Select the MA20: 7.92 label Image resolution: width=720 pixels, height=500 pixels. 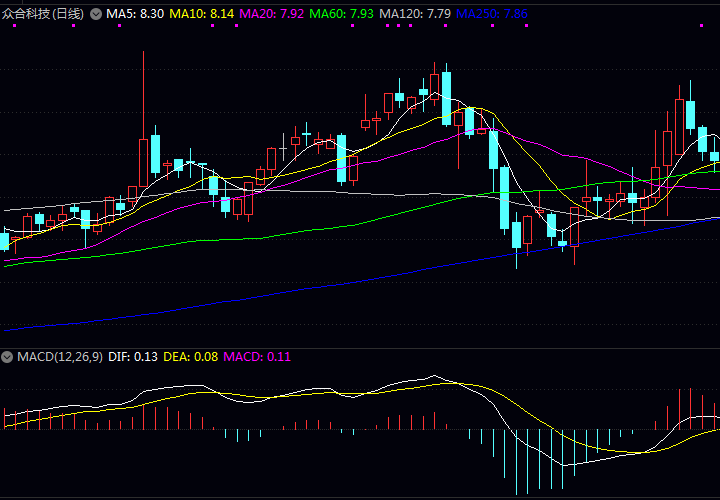271,14
